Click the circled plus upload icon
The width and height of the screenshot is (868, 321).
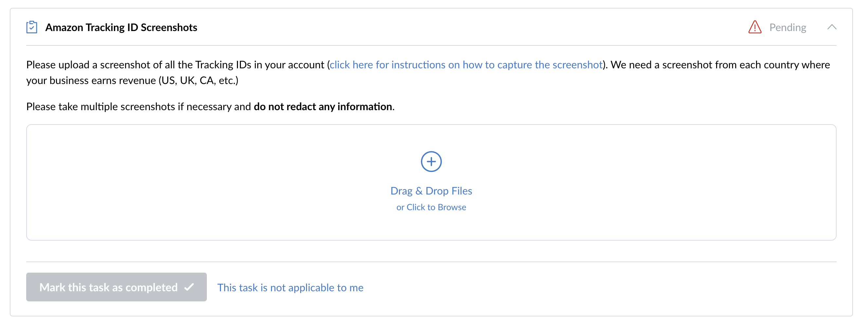coord(431,162)
